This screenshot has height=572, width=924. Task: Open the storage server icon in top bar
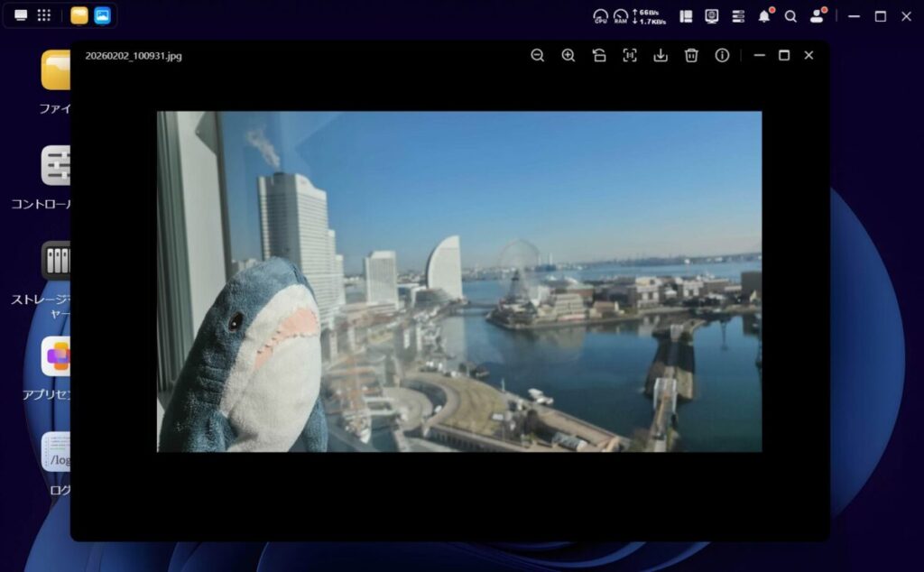pos(738,16)
